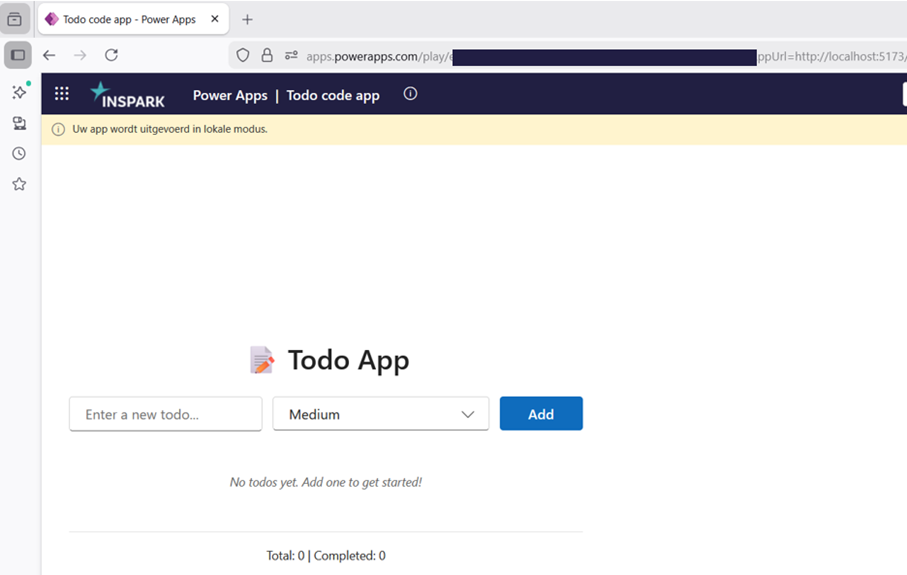Open a new browser tab
This screenshot has height=575, width=907.
coord(248,19)
